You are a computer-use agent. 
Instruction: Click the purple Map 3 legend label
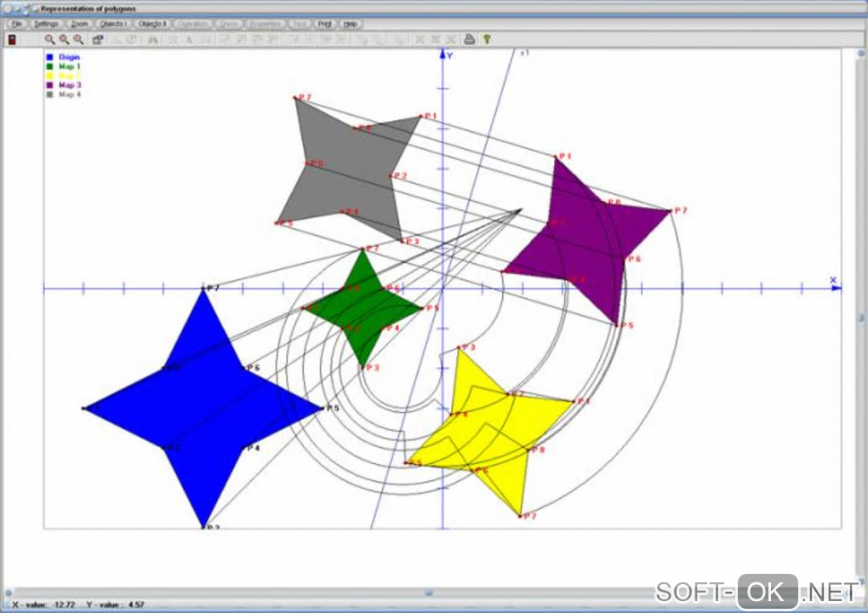click(70, 85)
